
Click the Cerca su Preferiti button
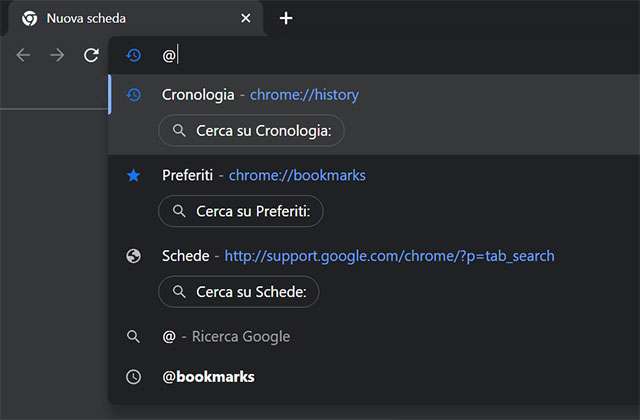click(241, 211)
